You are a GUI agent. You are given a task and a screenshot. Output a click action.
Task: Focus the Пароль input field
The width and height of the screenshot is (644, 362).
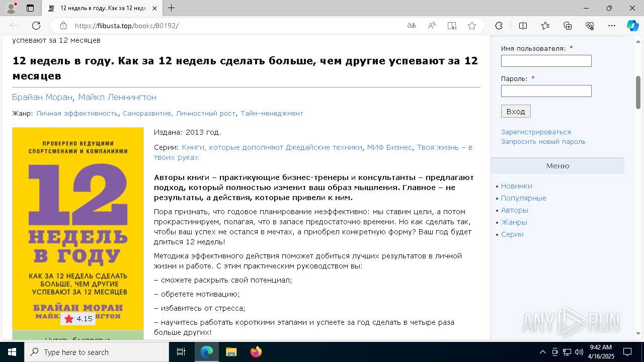[546, 91]
